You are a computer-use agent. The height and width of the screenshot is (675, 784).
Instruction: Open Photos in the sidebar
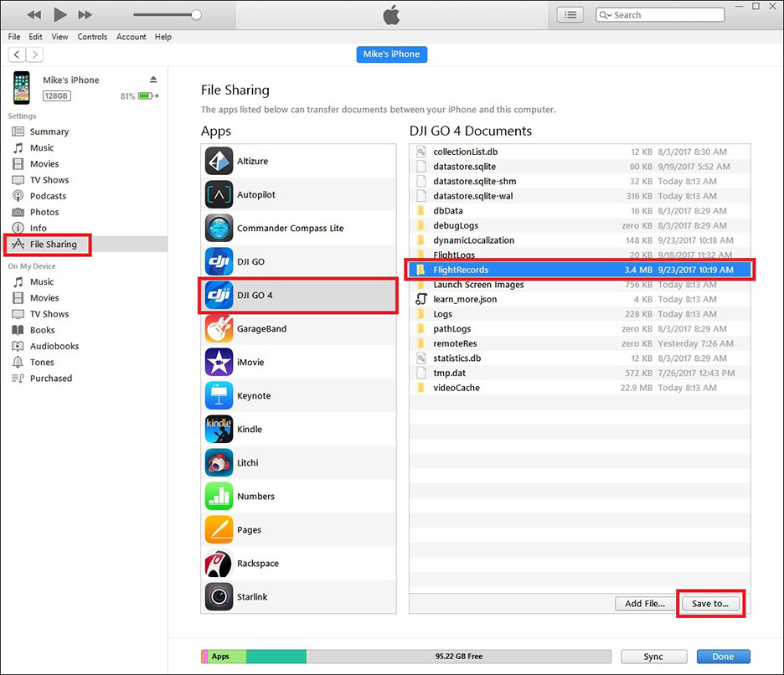click(44, 212)
